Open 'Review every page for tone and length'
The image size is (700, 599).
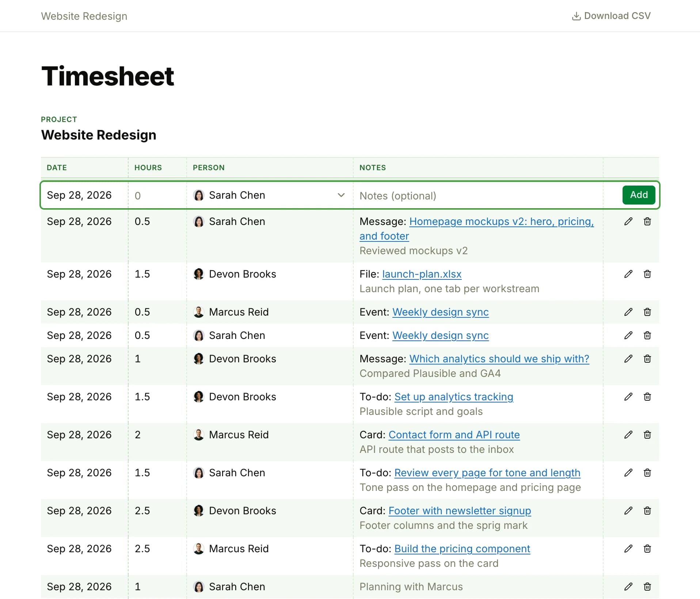487,473
